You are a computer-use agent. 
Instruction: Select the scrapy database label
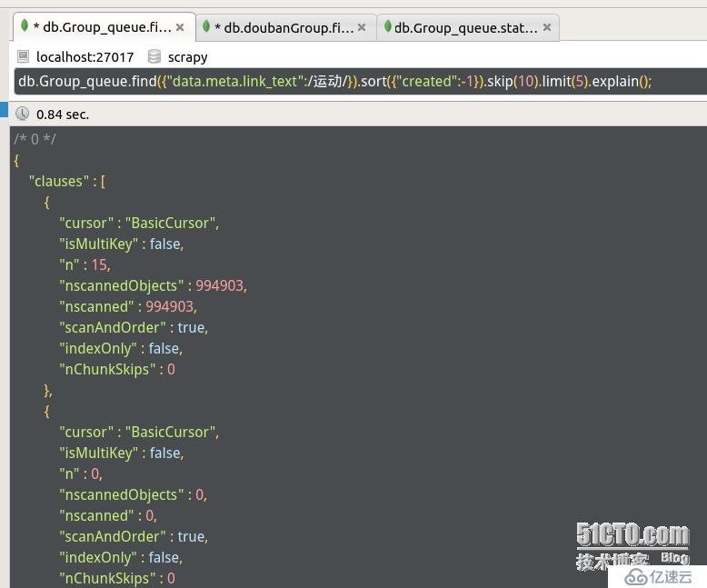(x=187, y=58)
